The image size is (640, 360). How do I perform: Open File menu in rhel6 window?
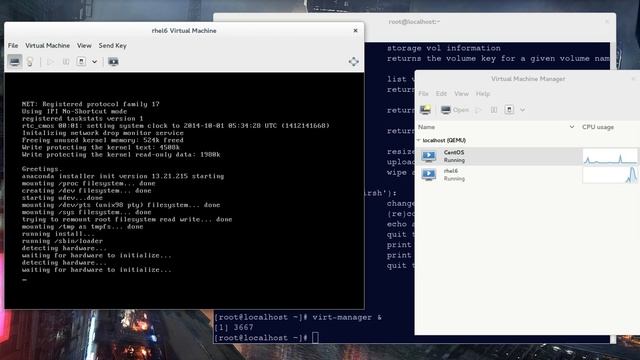[x=13, y=45]
